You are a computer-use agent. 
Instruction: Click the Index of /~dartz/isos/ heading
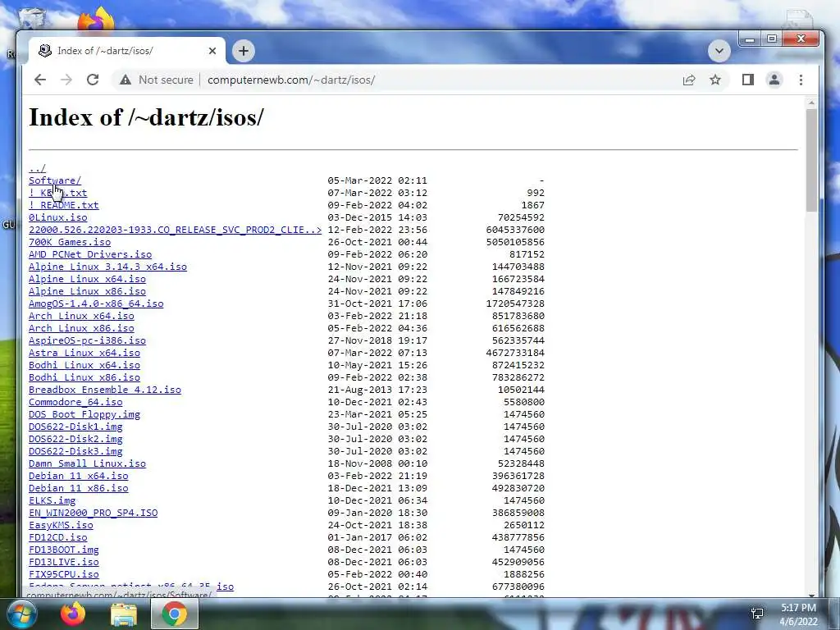coord(146,117)
